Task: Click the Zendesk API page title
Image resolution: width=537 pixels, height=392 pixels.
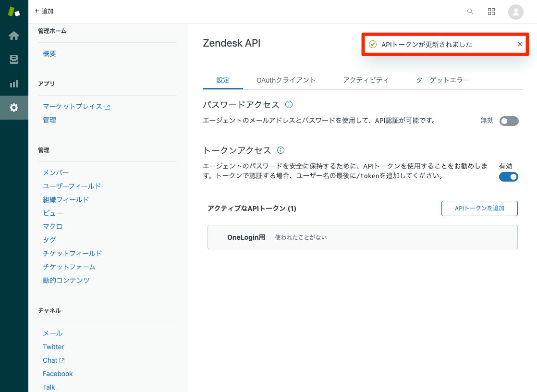Action: coord(232,43)
